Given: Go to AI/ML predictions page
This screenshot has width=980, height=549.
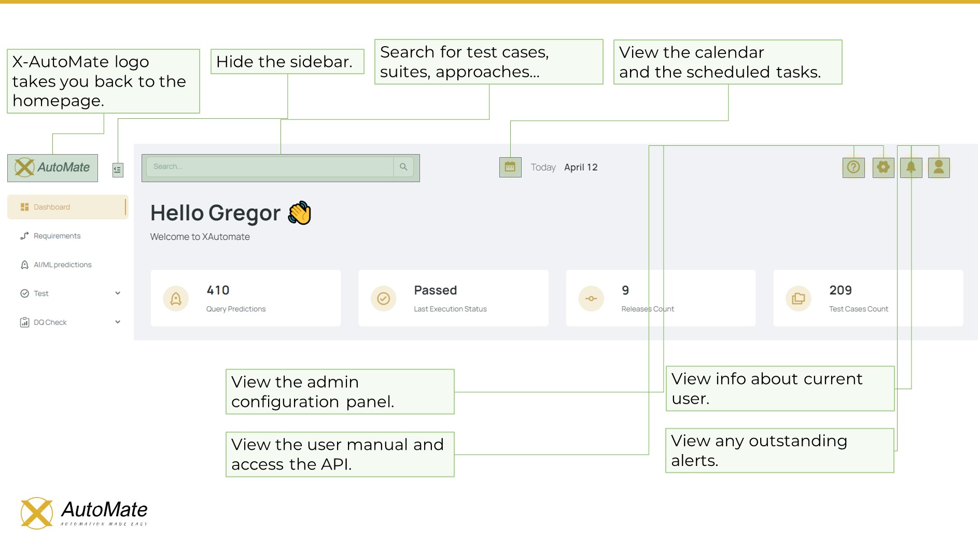Looking at the screenshot, I should coord(62,265).
